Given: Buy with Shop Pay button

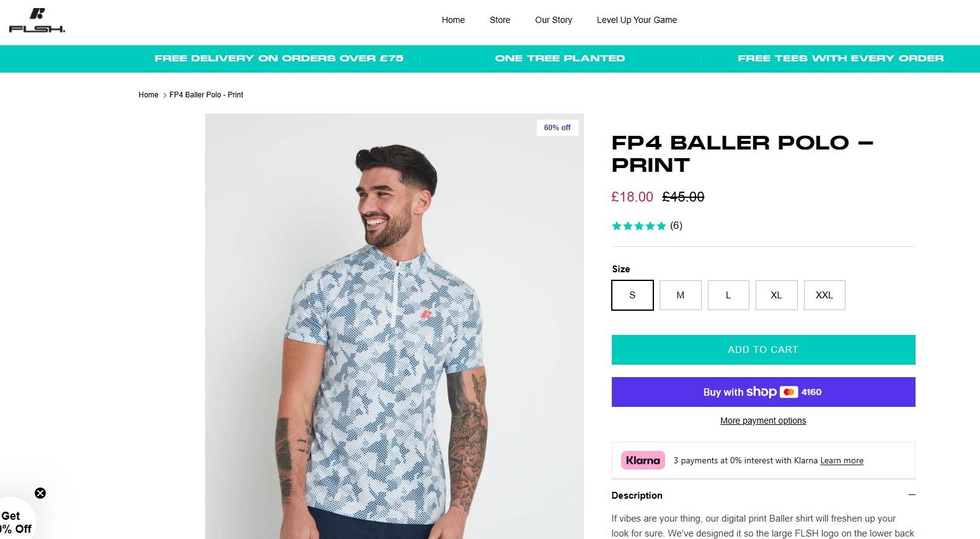Looking at the screenshot, I should point(763,392).
